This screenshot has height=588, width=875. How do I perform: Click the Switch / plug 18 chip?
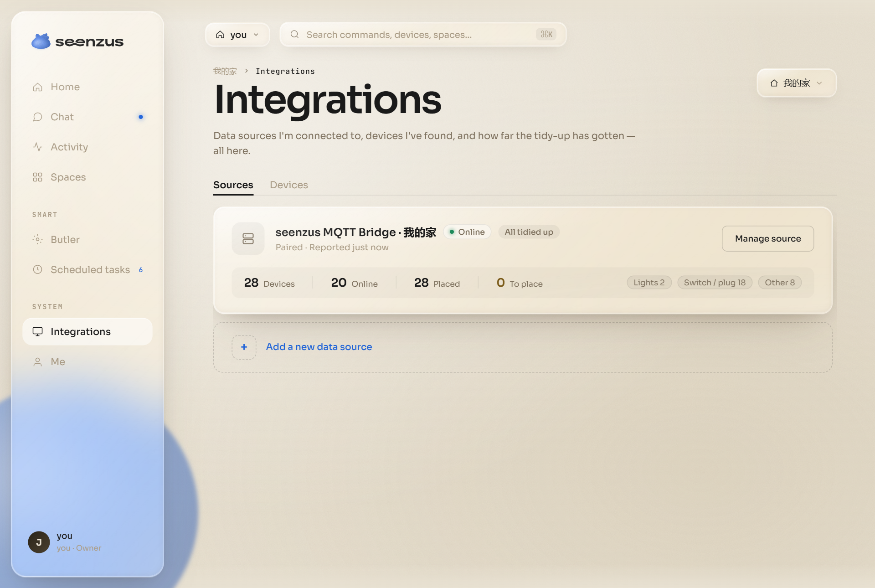point(715,283)
